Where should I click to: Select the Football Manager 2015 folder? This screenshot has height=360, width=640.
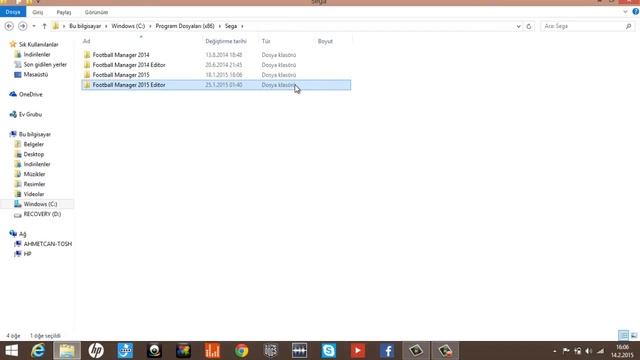pos(121,75)
